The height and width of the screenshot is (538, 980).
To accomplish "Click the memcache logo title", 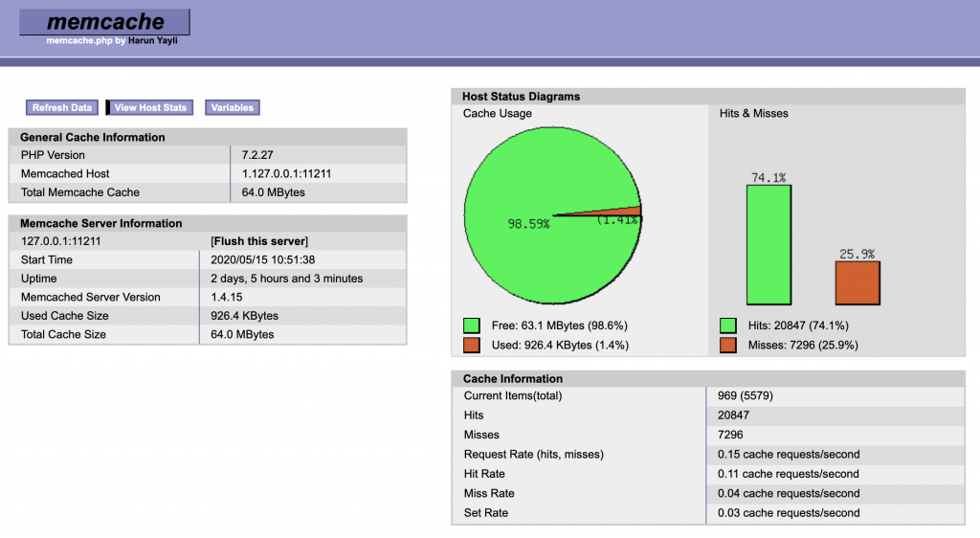I will click(x=105, y=22).
